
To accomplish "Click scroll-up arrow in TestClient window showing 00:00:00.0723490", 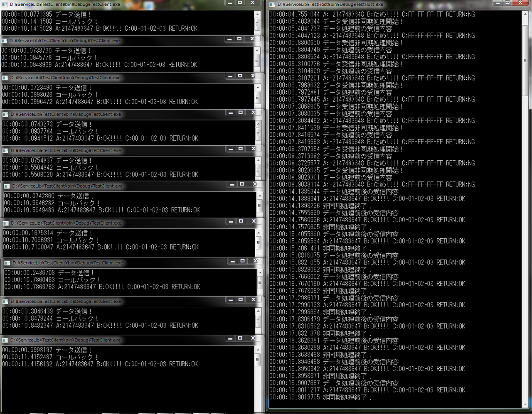I will (x=258, y=87).
